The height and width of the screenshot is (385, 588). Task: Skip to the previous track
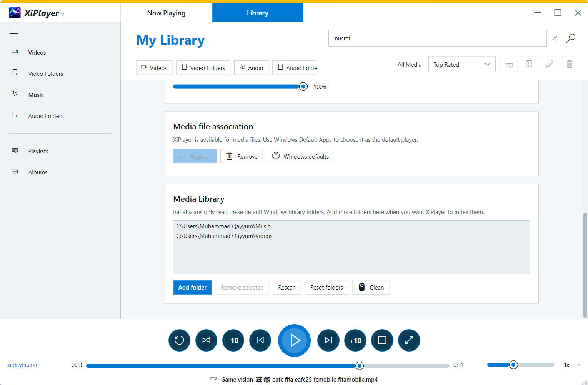click(260, 340)
